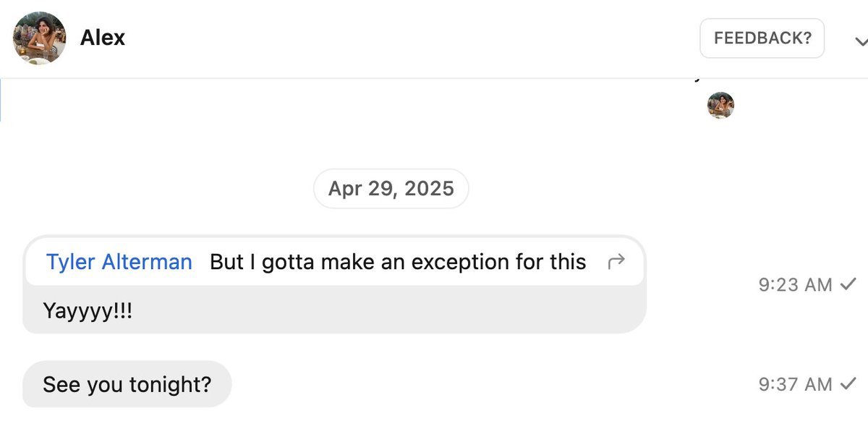This screenshot has width=868, height=437.
Task: Click the 9:23 AM timestamp
Action: pos(795,285)
